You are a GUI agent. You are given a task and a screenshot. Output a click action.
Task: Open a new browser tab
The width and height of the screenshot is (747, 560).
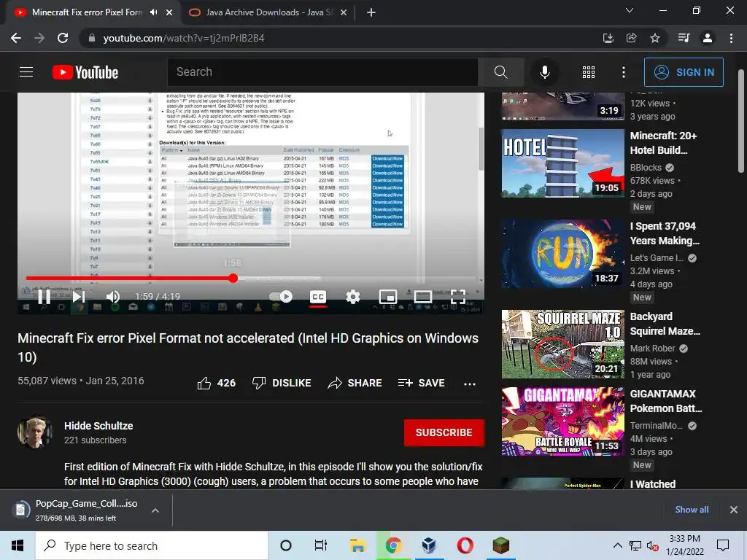click(371, 12)
